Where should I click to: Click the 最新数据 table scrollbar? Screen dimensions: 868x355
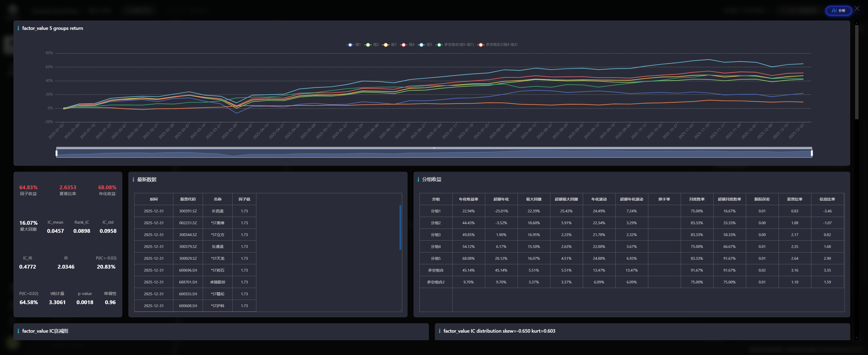[400, 227]
